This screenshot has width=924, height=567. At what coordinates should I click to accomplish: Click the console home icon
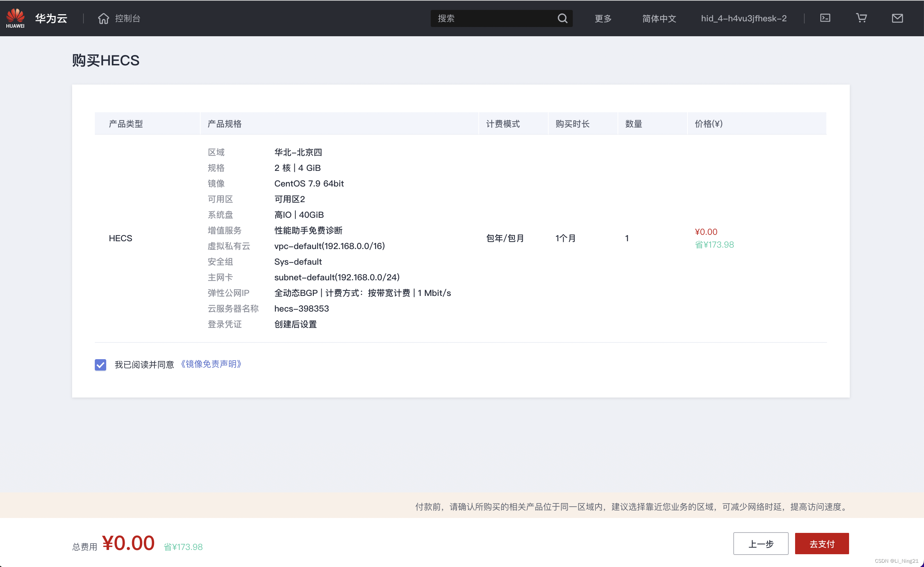[x=103, y=18]
